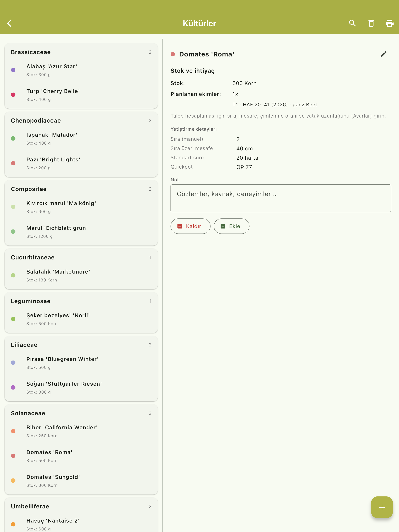
Task: Open Biber 'California Wonder' details
Action: click(x=81, y=431)
